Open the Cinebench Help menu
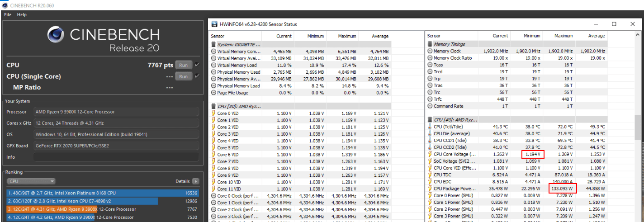This screenshot has width=644, height=222. click(x=22, y=15)
